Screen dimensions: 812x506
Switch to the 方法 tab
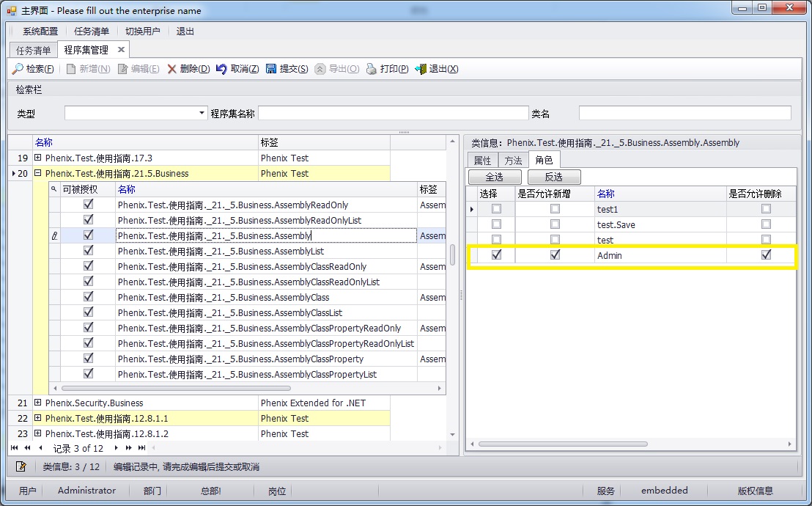pos(513,161)
